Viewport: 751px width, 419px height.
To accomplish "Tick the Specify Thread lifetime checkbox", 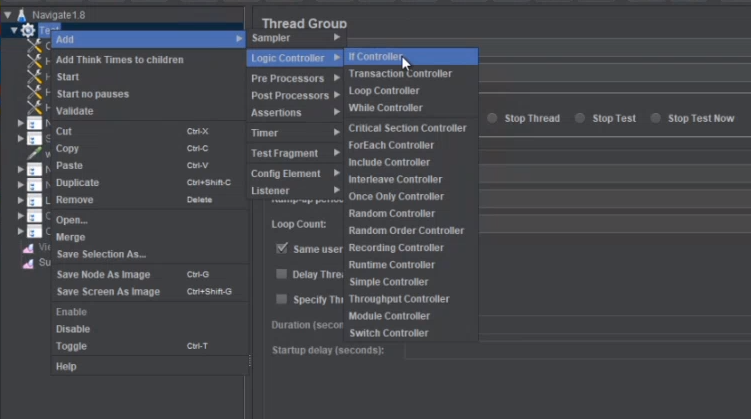I will pyautogui.click(x=282, y=299).
